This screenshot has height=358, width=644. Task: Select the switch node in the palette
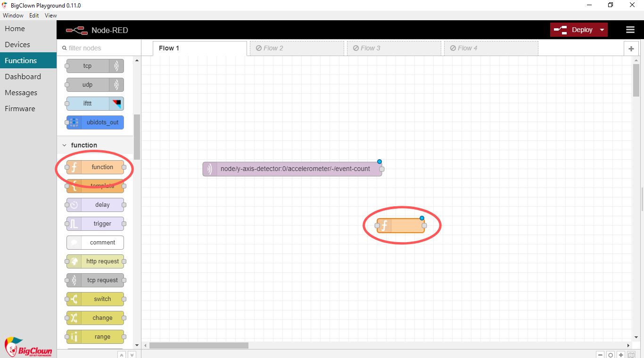click(x=95, y=299)
